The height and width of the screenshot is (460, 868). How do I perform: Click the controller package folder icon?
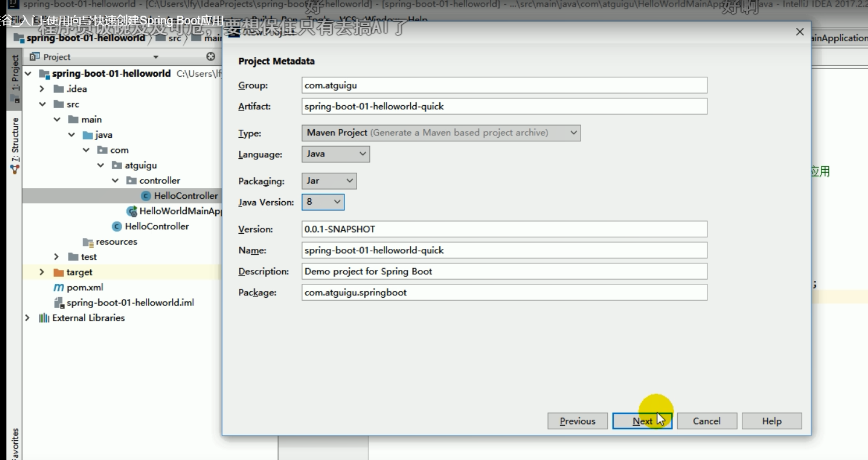(x=131, y=180)
